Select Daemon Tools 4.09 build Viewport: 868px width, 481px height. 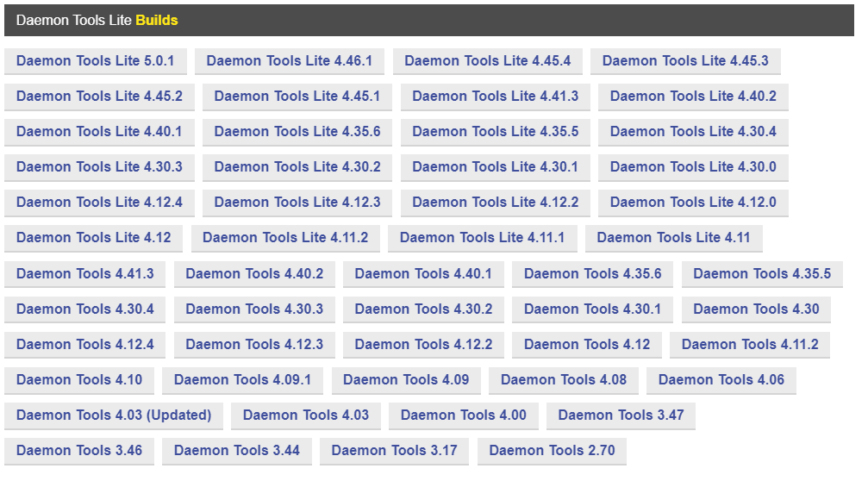point(406,380)
